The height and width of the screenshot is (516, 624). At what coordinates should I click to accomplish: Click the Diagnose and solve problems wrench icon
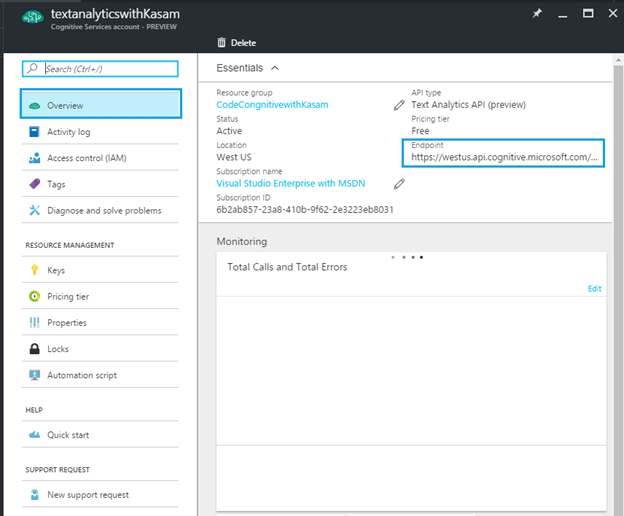[35, 210]
